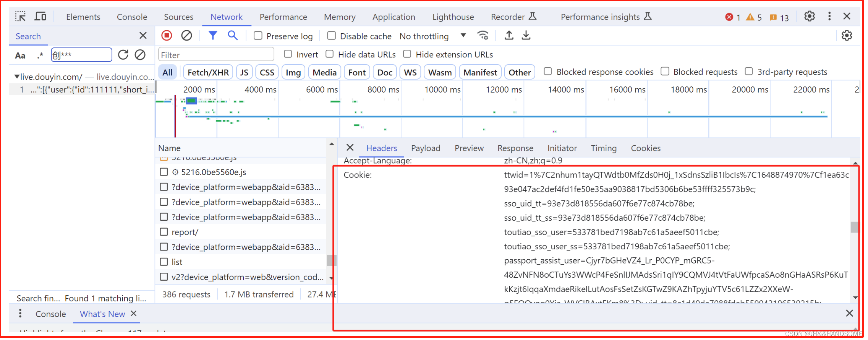This screenshot has height=340, width=868.
Task: Toggle the network filter funnel icon
Action: (213, 36)
